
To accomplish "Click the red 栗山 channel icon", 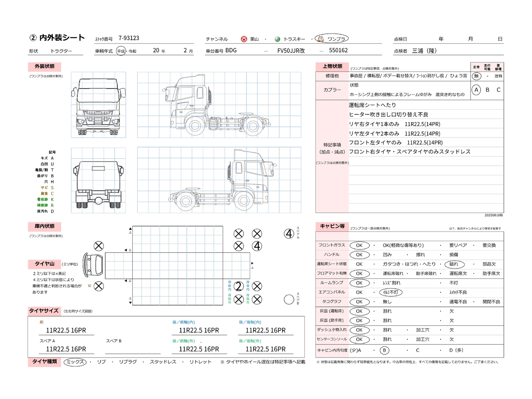I will [244, 39].
